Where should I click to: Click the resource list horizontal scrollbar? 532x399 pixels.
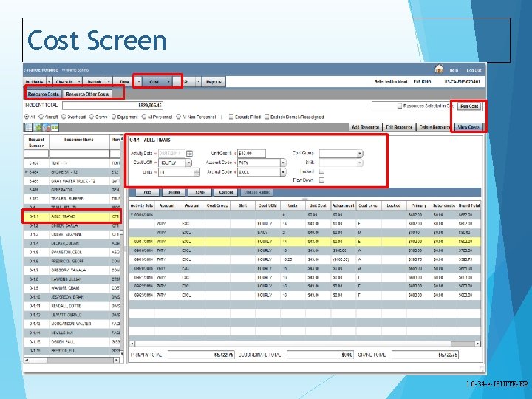[72, 360]
